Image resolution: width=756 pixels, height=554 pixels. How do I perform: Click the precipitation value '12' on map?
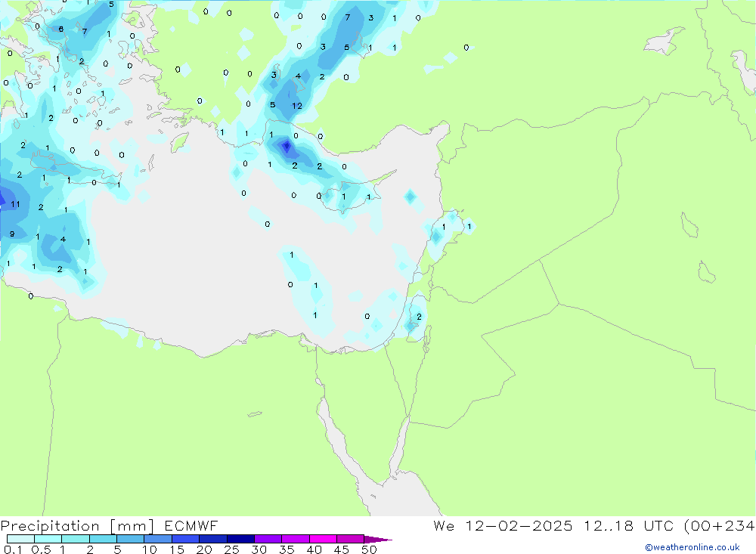(x=297, y=106)
